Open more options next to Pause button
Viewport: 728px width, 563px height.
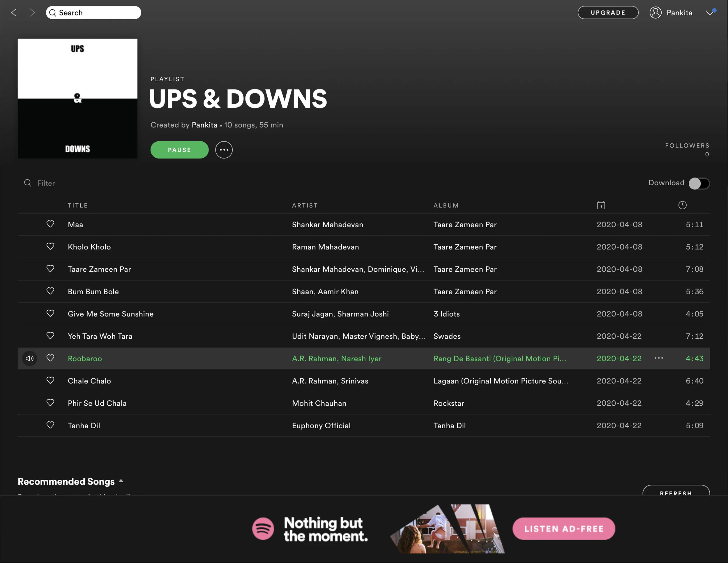224,150
